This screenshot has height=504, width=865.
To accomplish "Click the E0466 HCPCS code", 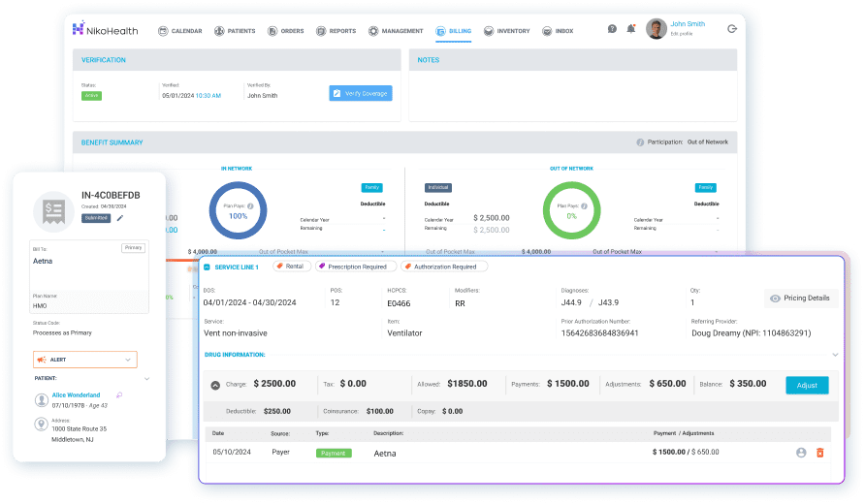I will pyautogui.click(x=399, y=303).
